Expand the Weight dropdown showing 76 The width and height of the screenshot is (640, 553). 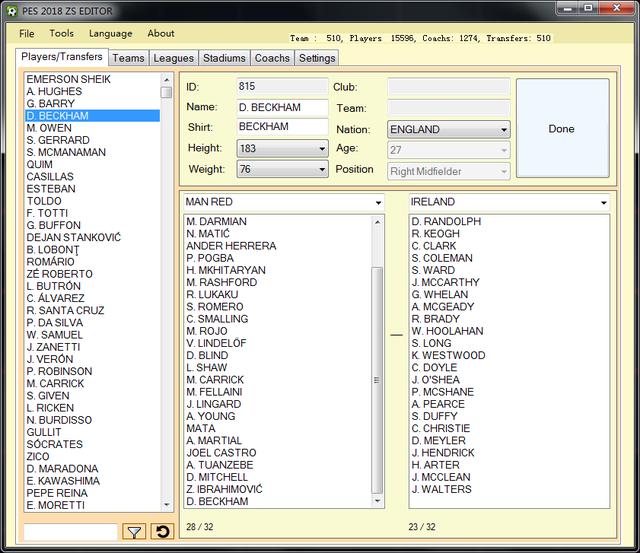pyautogui.click(x=282, y=170)
